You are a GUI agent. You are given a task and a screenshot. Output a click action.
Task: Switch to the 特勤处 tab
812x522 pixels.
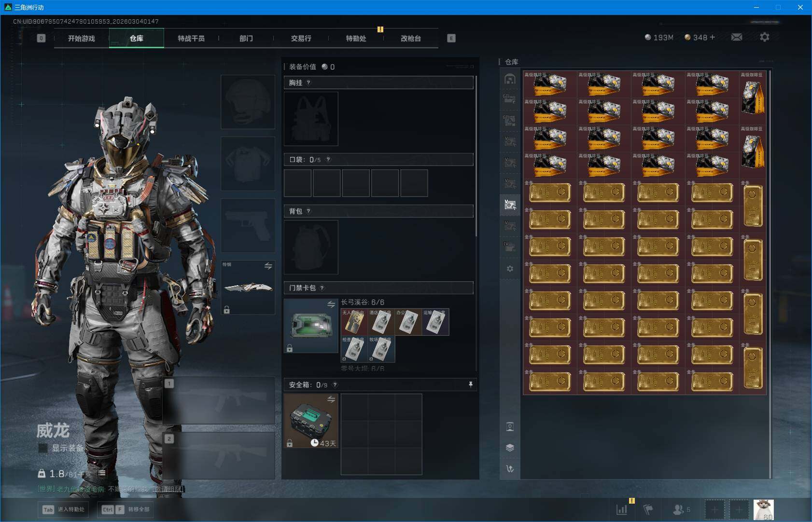(x=356, y=38)
